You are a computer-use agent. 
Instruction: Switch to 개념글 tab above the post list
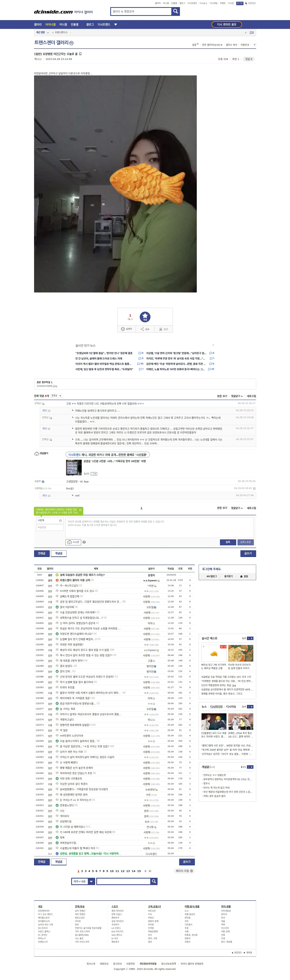(59, 553)
